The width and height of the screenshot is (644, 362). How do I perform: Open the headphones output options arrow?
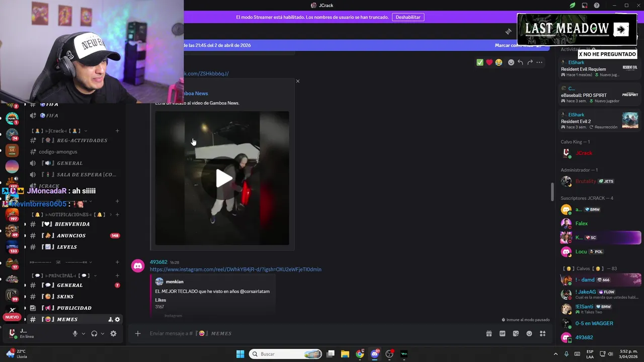pyautogui.click(x=103, y=333)
